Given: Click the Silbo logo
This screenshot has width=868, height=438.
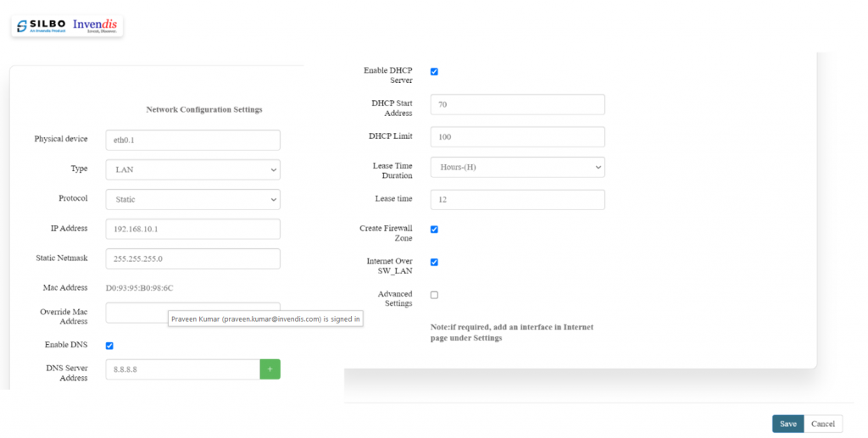Looking at the screenshot, I should [40, 25].
